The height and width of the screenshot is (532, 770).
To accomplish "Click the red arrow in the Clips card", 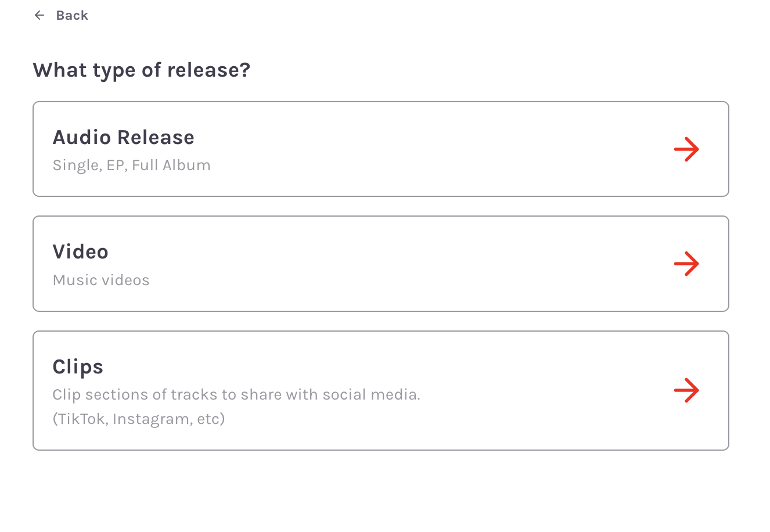I will click(686, 390).
